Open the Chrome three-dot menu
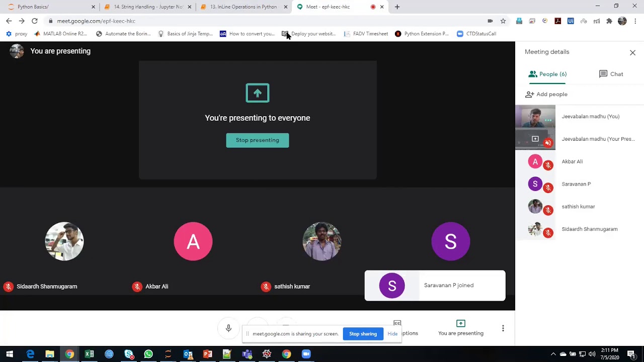644x362 pixels. [x=635, y=21]
